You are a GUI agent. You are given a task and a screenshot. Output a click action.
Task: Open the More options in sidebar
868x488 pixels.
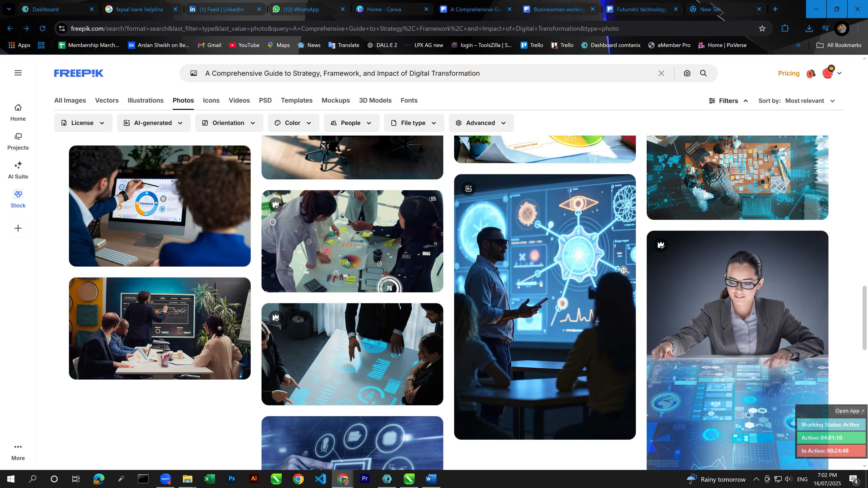(x=18, y=452)
